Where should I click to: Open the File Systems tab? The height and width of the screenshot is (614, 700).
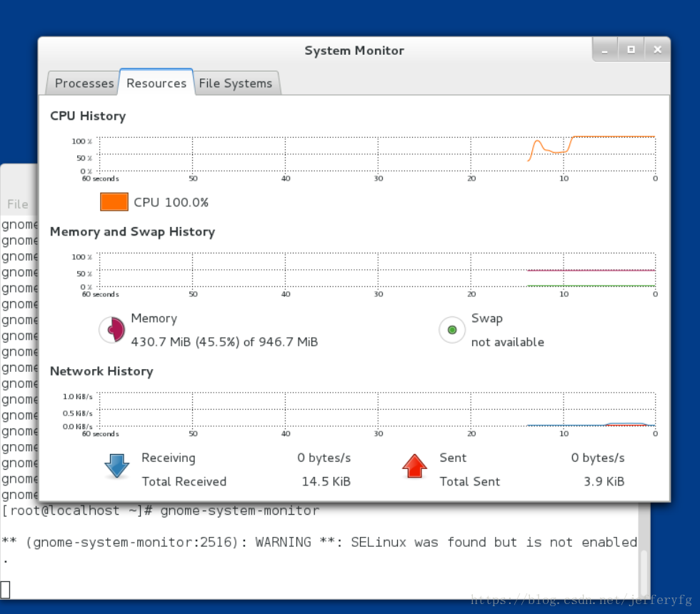[x=236, y=83]
